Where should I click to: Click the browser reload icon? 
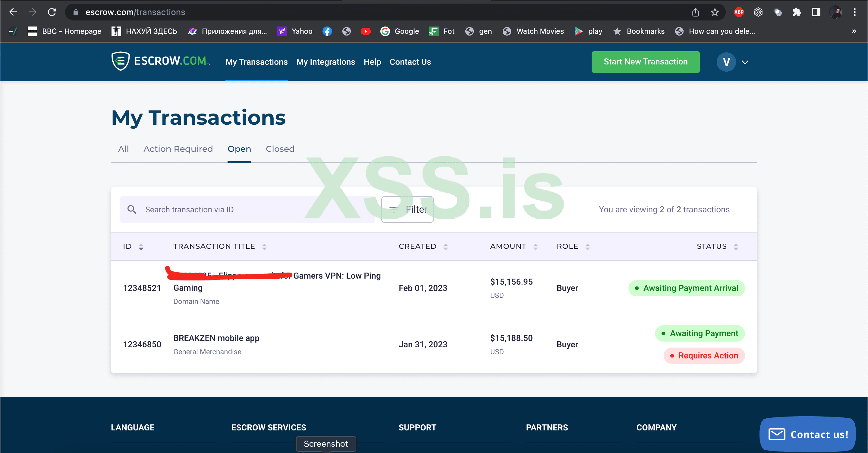click(52, 12)
